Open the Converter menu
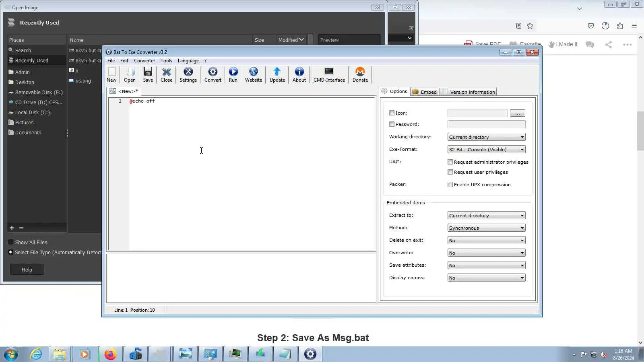This screenshot has height=362, width=644. coord(144,61)
